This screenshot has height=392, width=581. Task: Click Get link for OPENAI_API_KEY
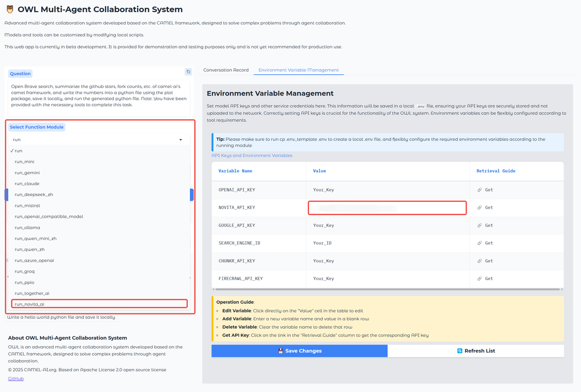click(x=489, y=190)
